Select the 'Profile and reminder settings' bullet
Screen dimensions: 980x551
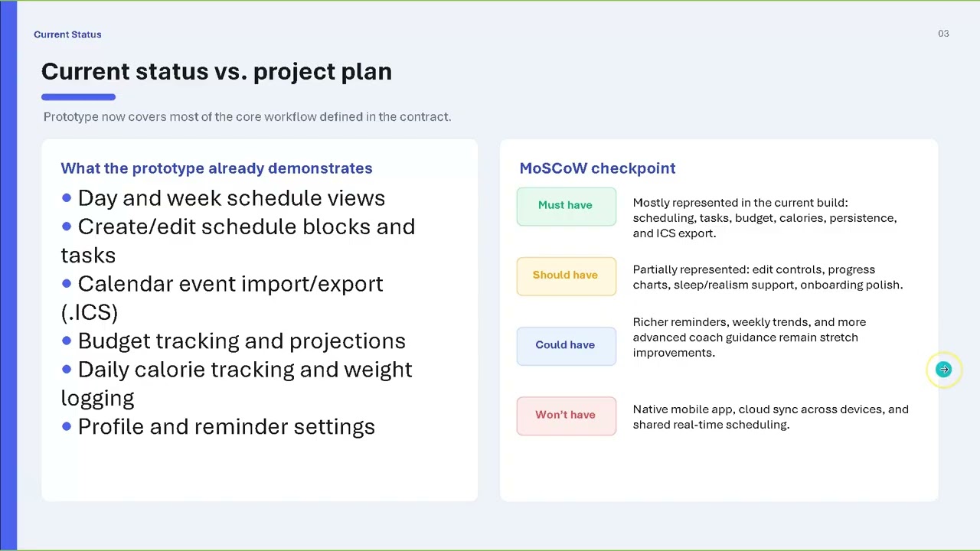(x=218, y=427)
